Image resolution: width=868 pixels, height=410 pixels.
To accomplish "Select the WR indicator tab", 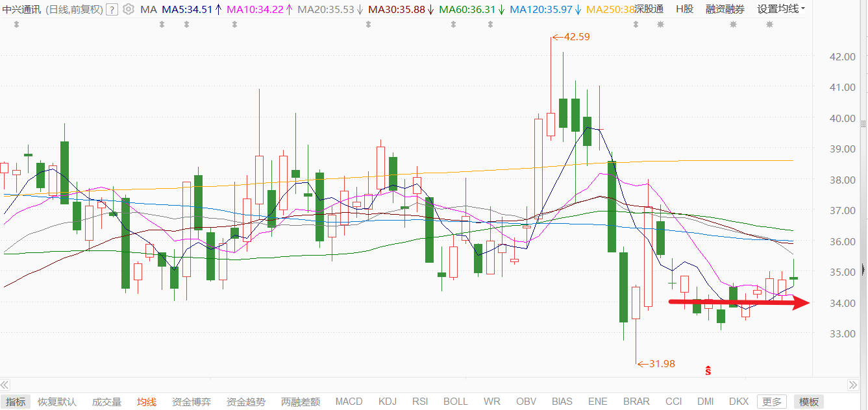I will point(492,402).
